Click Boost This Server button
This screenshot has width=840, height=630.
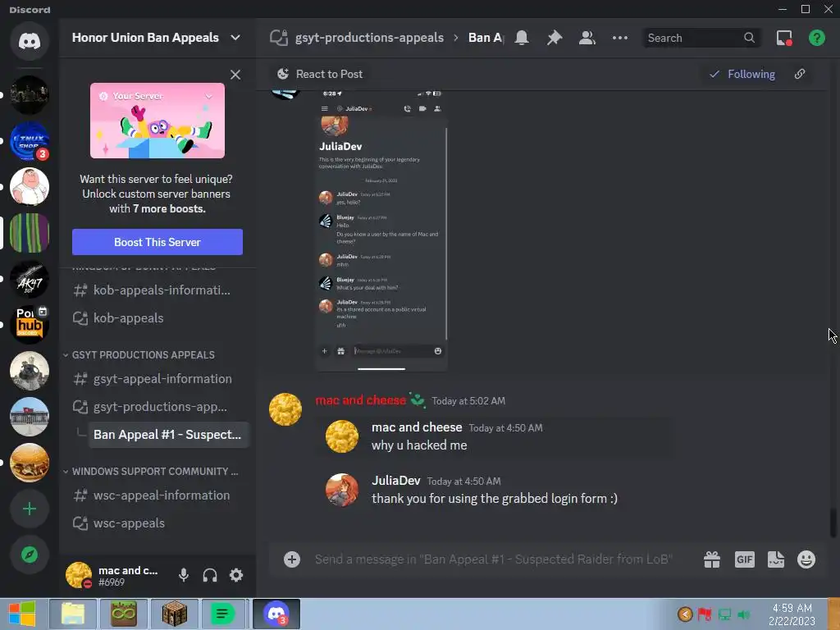[x=157, y=242]
